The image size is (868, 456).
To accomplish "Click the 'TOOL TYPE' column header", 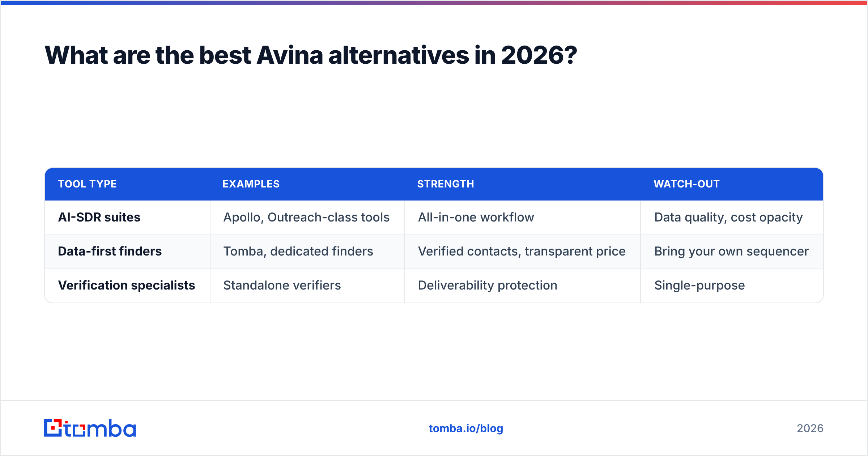I will (x=87, y=184).
